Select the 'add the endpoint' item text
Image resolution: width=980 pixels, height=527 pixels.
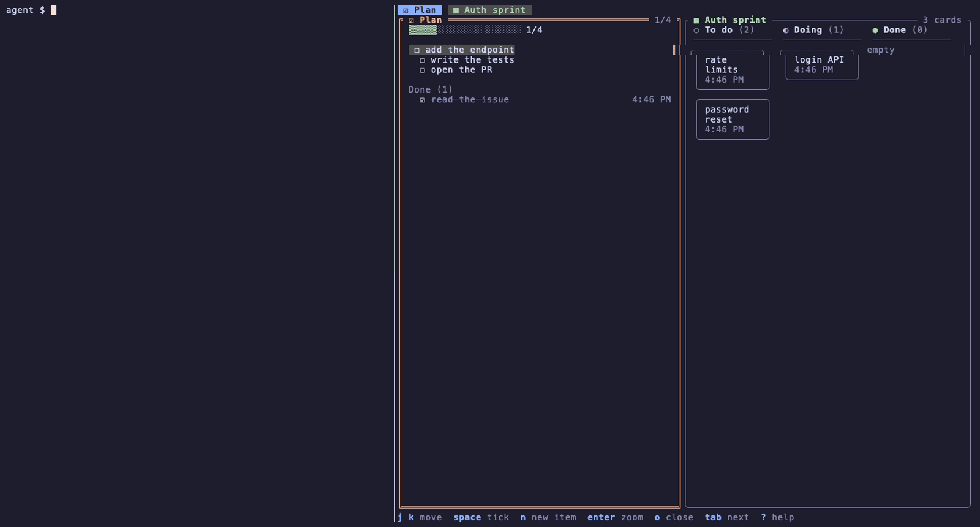pos(470,50)
